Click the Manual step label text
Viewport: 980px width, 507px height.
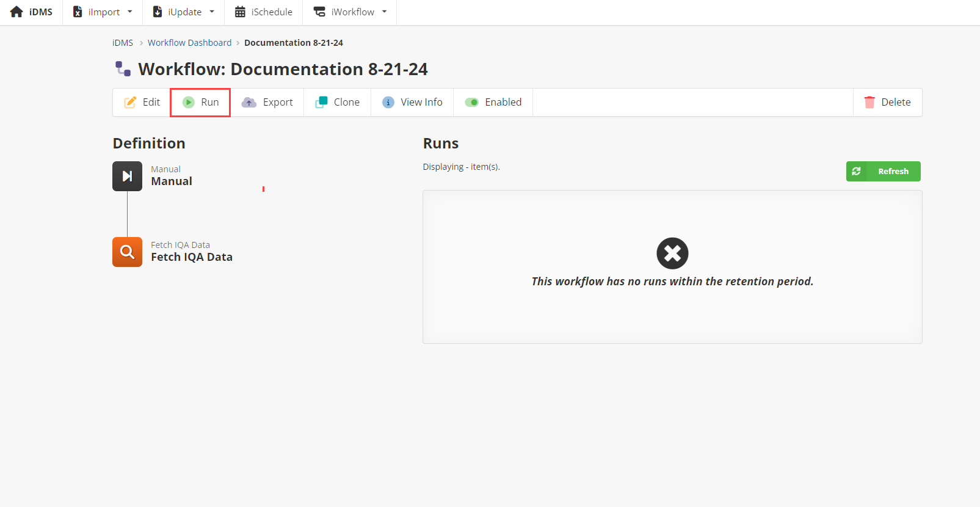point(172,181)
